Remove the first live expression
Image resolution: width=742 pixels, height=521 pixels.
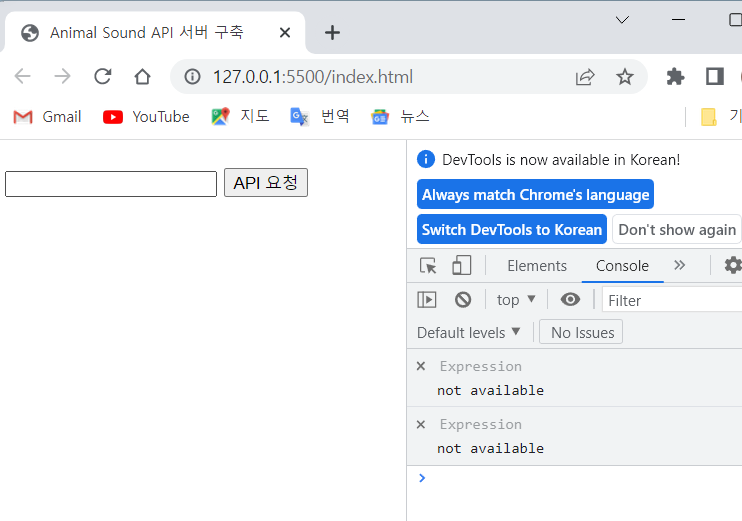421,366
